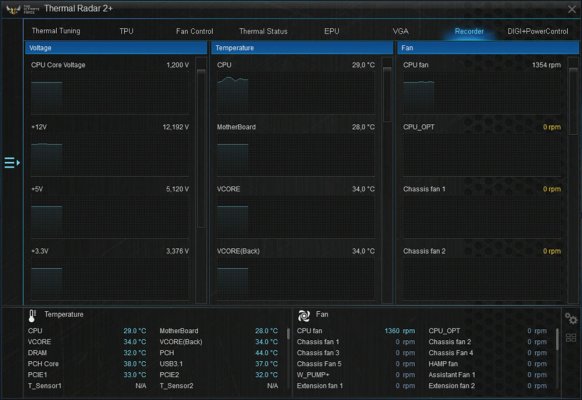Click T_Sensor2 in bottom Temperature list
The image size is (582, 400).
176,386
